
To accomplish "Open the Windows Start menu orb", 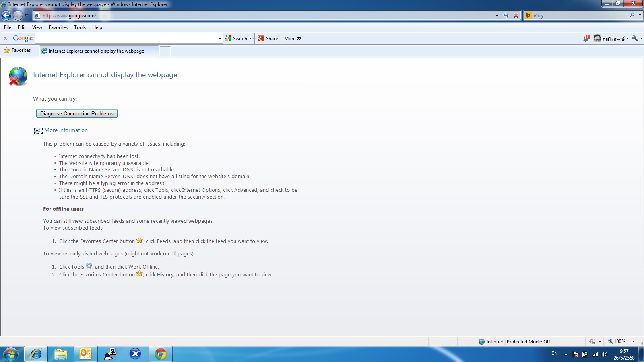I will 11,354.
